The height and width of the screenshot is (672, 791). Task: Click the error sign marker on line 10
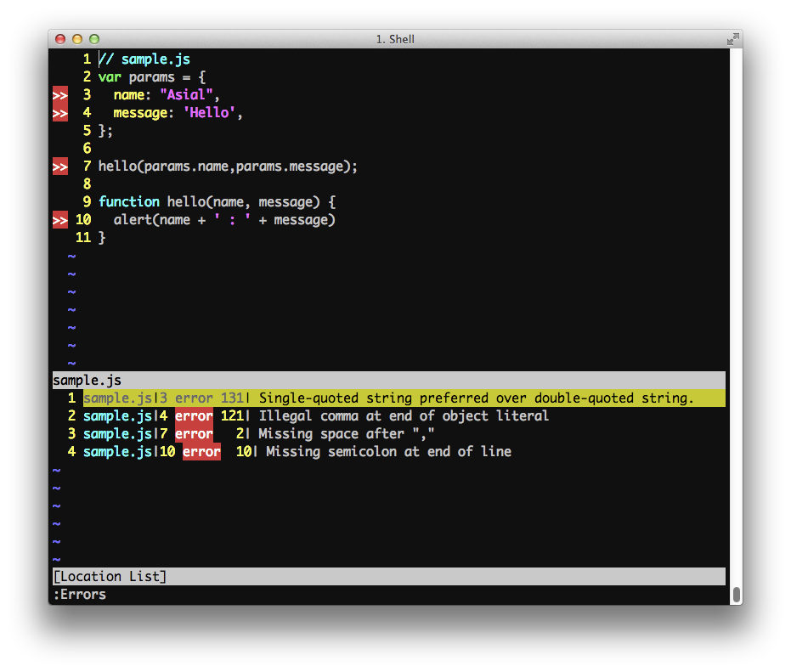click(59, 220)
